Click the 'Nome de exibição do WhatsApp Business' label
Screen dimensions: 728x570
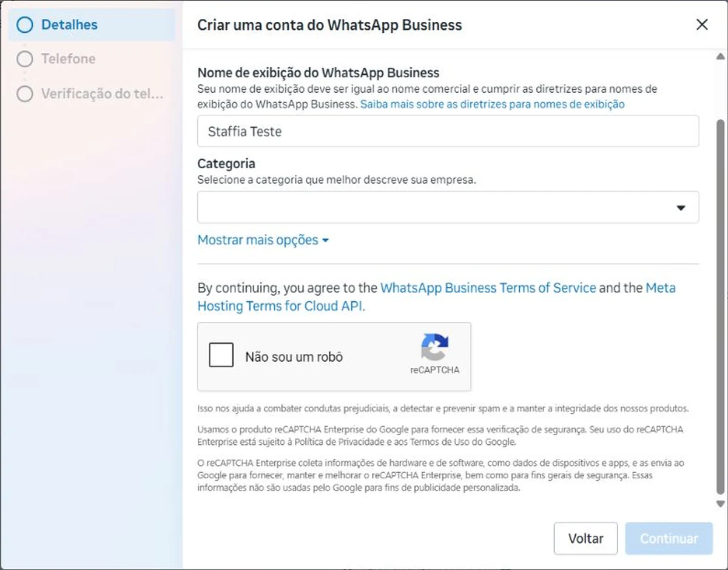(318, 73)
